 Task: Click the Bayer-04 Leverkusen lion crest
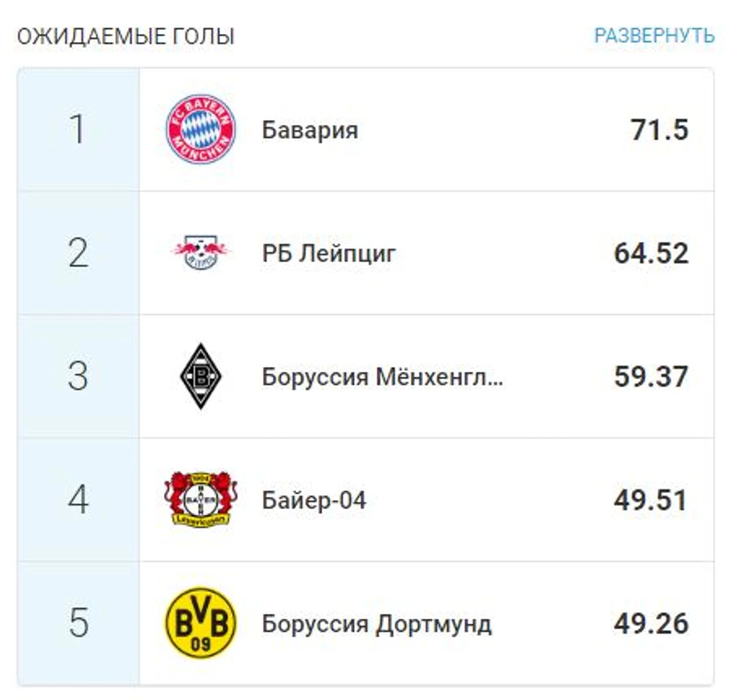[200, 499]
